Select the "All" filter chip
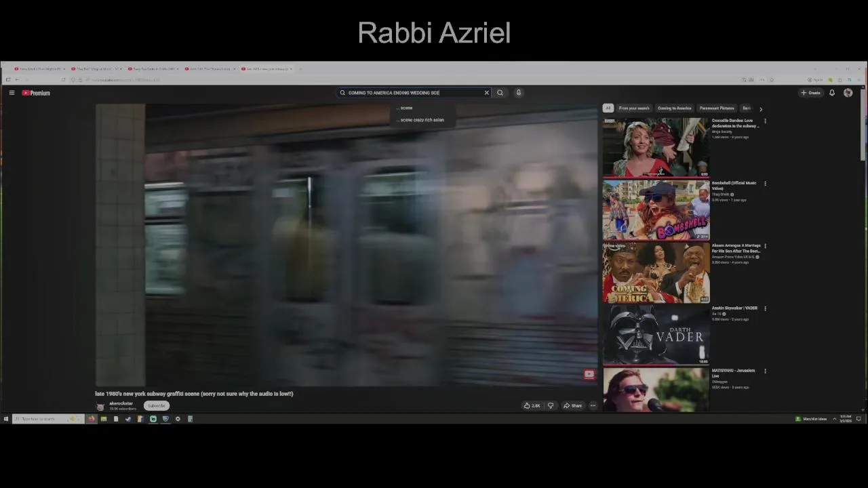Viewport: 868px width, 488px height. coord(608,108)
